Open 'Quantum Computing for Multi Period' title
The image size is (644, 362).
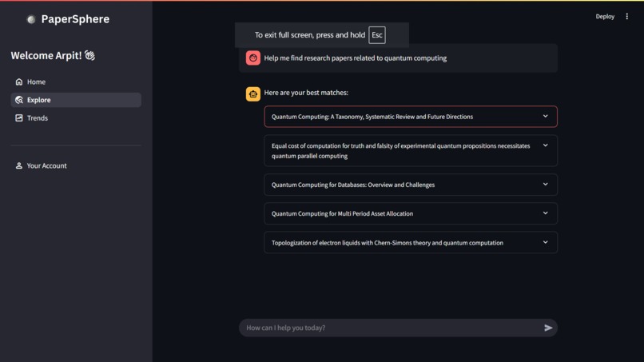tap(342, 213)
